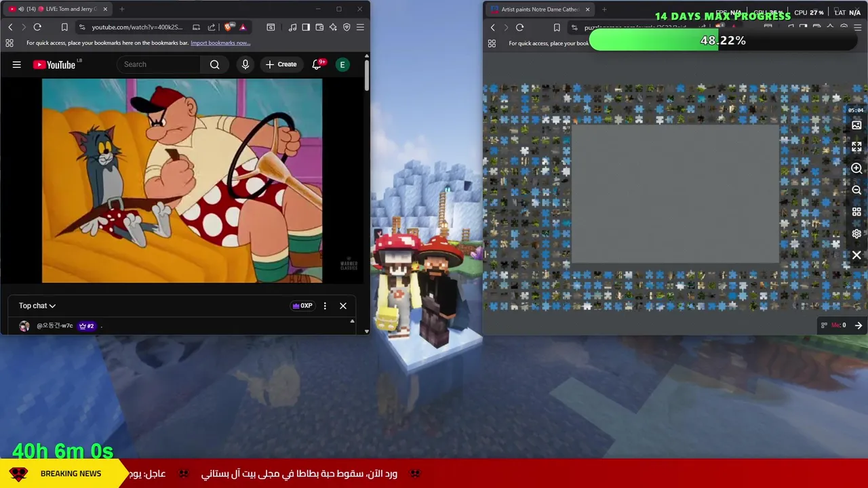The width and height of the screenshot is (868, 488).
Task: Click the YouTube page vertical scrollbar
Action: [367, 75]
